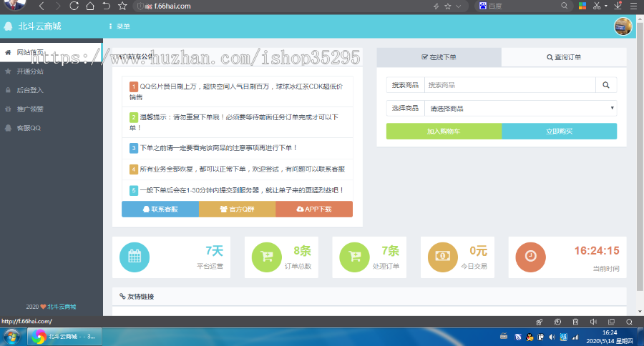Open 客服QQ in the sidebar
Image resolution: width=644 pixels, height=346 pixels.
(x=51, y=128)
